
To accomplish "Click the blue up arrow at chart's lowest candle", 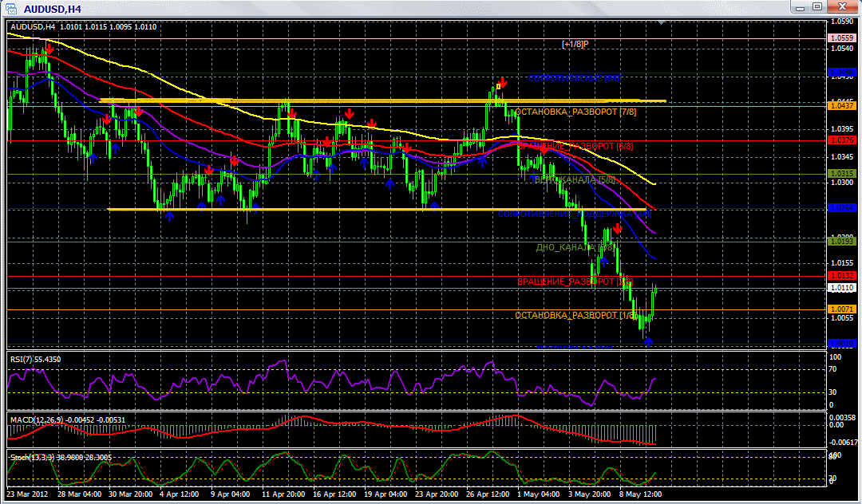I will click(x=648, y=341).
